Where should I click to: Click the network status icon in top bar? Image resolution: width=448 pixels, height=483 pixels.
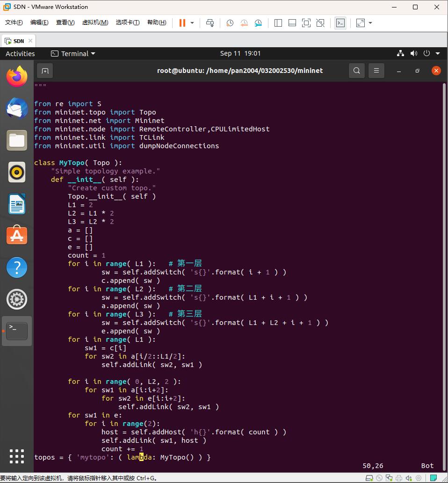pyautogui.click(x=401, y=53)
